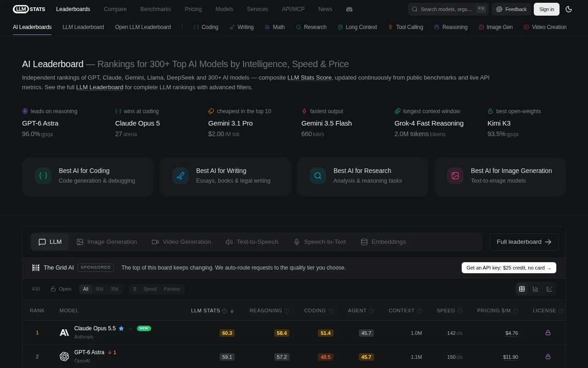Toggle the Speed column filter
This screenshot has width=588, height=368.
click(x=150, y=289)
